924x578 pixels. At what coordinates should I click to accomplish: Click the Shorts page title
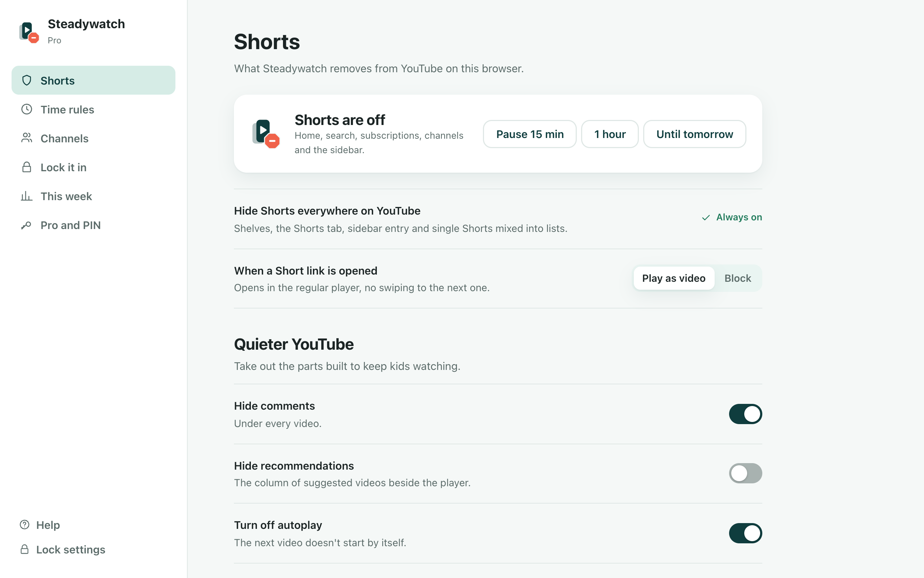[266, 41]
